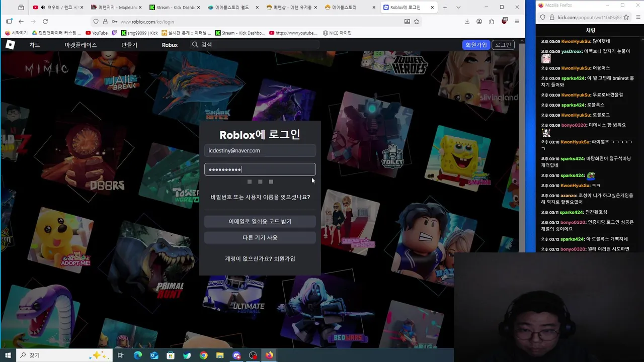Open the Firefox hamburger menu
Screen dimensions: 644x362
coord(517,22)
